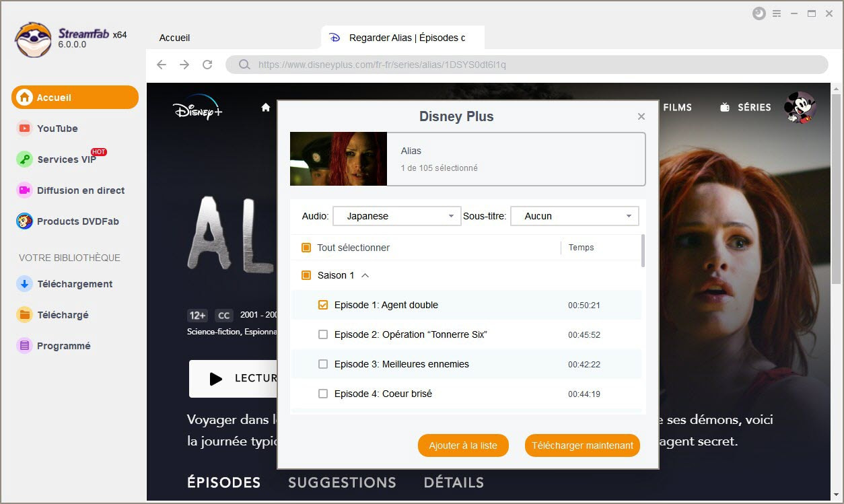Click the search icon in address bar
Screen dimensions: 844x504
(244, 65)
